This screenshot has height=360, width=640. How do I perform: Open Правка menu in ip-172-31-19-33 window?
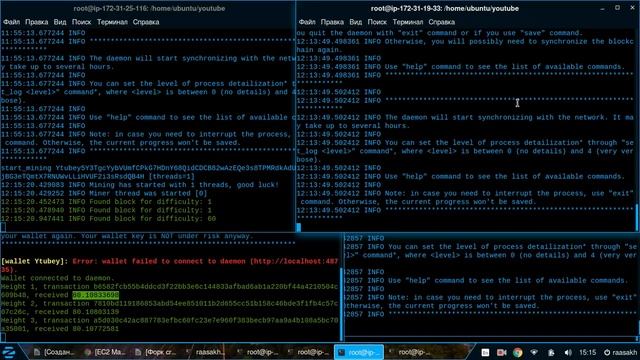tap(332, 22)
